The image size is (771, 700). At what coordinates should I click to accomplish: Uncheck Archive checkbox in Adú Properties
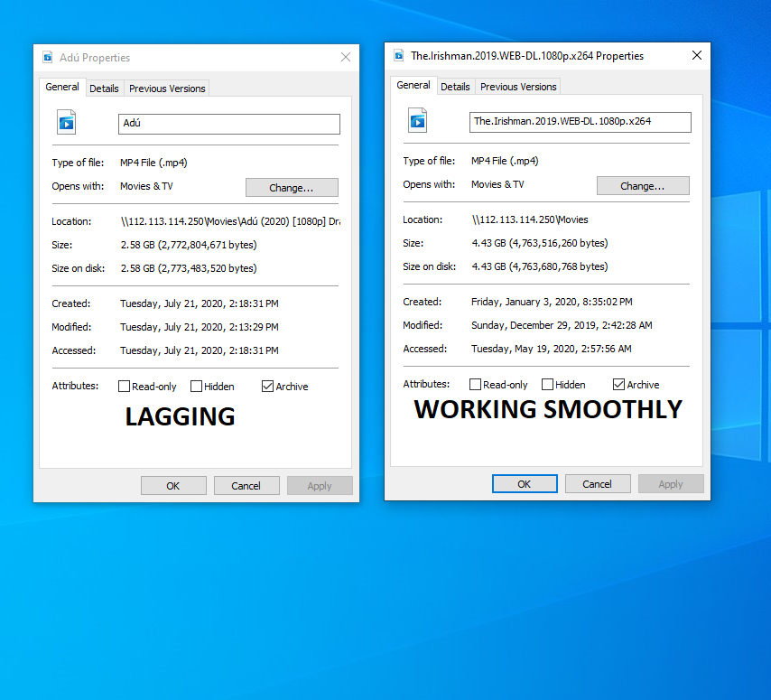coord(267,387)
